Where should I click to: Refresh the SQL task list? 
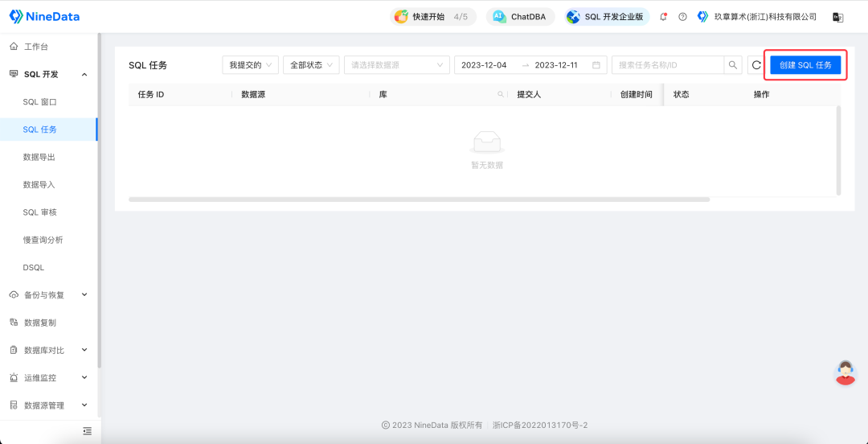click(756, 65)
